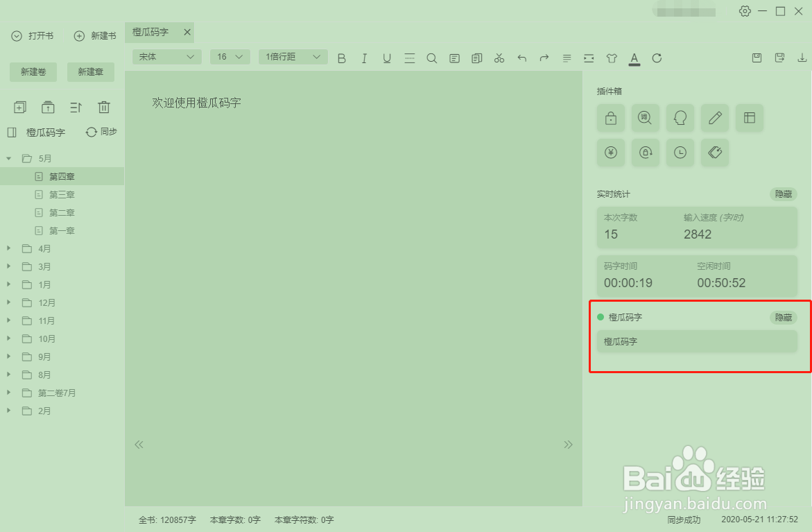
Task: Click the dashed divider line toolbar icon
Action: coord(410,58)
